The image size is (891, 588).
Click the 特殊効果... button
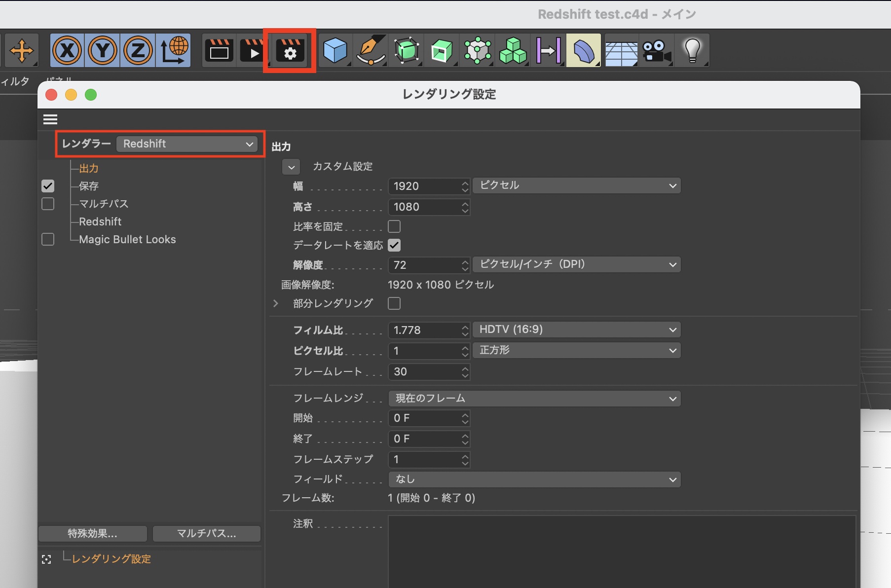point(93,533)
